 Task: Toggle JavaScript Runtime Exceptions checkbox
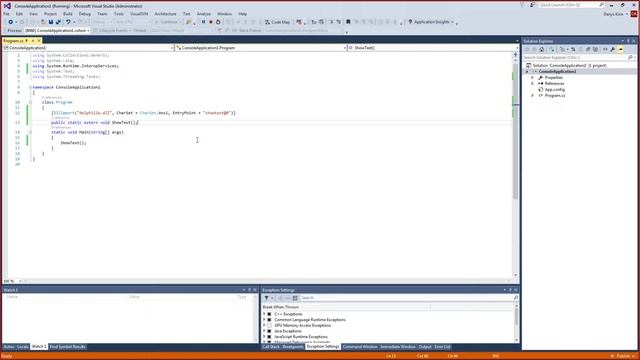(x=269, y=337)
